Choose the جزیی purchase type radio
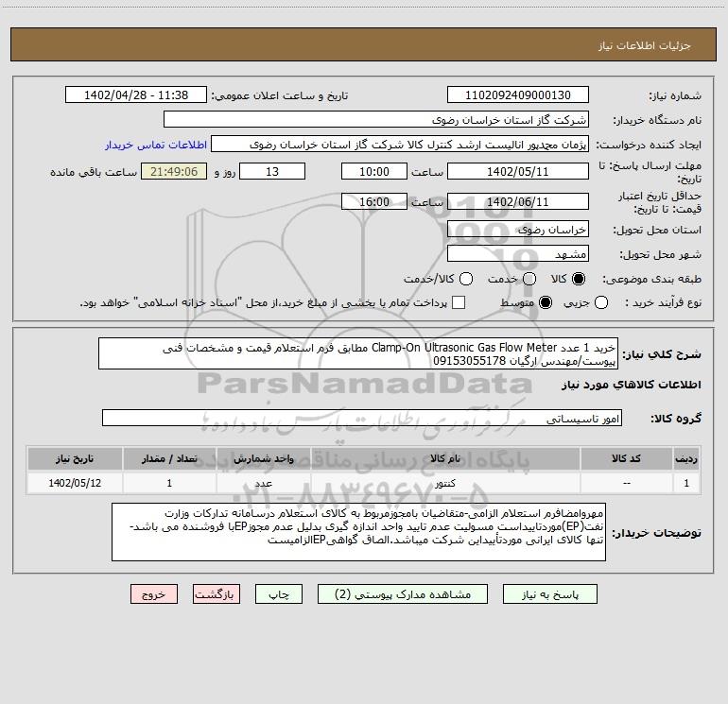The width and height of the screenshot is (728, 704). [601, 302]
